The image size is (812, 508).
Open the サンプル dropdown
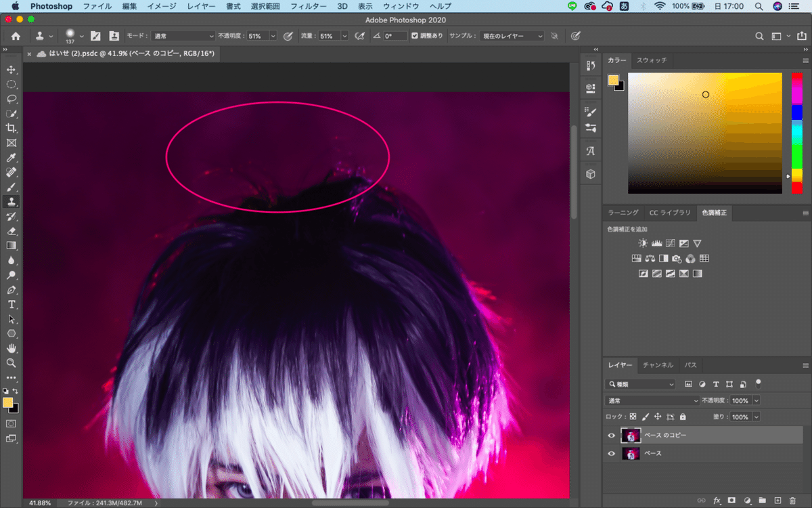512,36
